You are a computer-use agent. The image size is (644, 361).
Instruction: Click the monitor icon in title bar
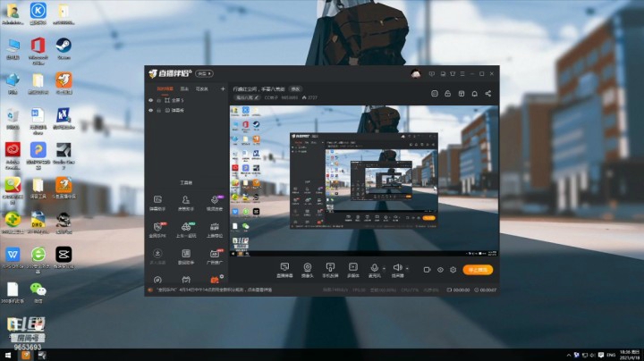[443, 74]
